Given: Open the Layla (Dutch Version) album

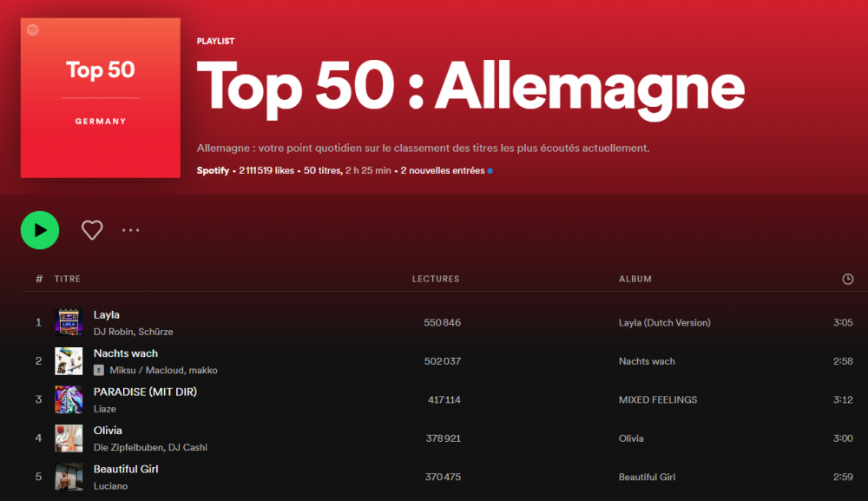Looking at the screenshot, I should point(664,323).
